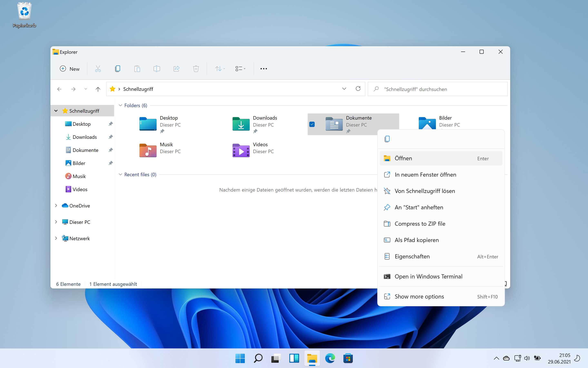Choose In neuem Fenster öffnen
This screenshot has width=588, height=368.
click(441, 175)
